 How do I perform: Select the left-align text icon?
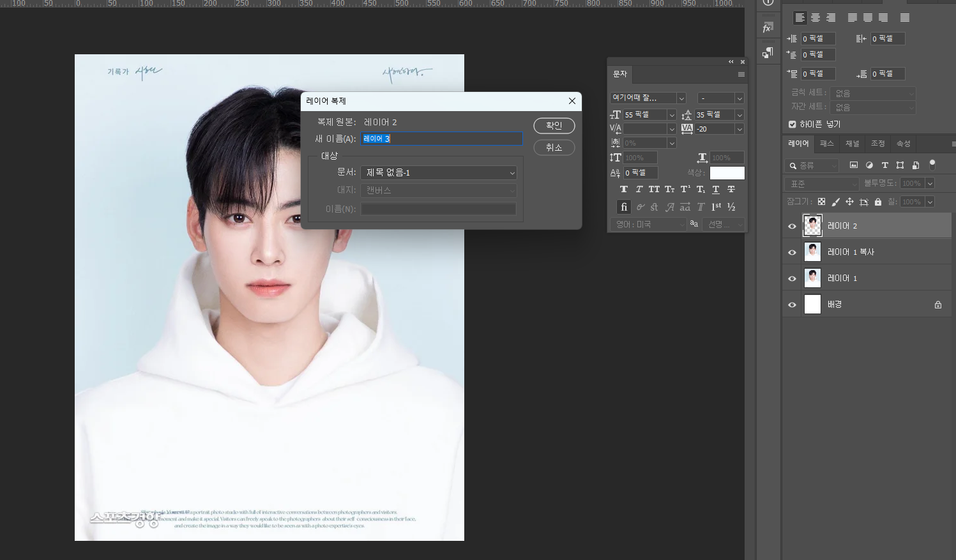800,18
